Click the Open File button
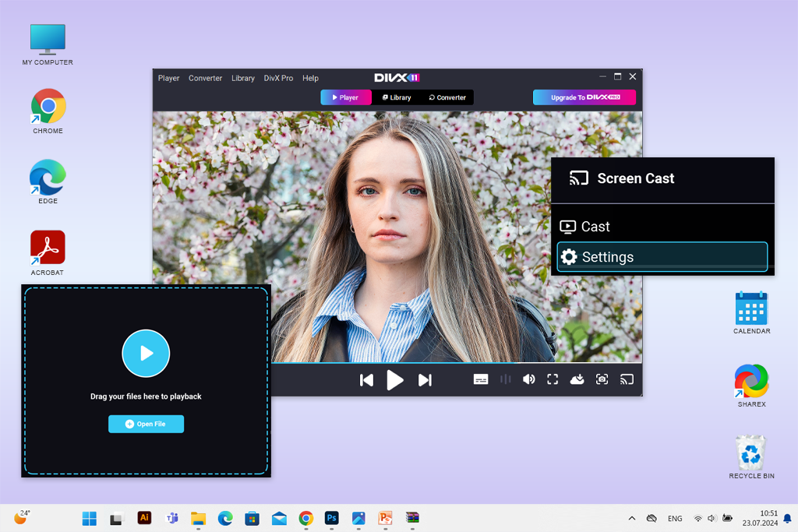798x532 pixels. [146, 424]
